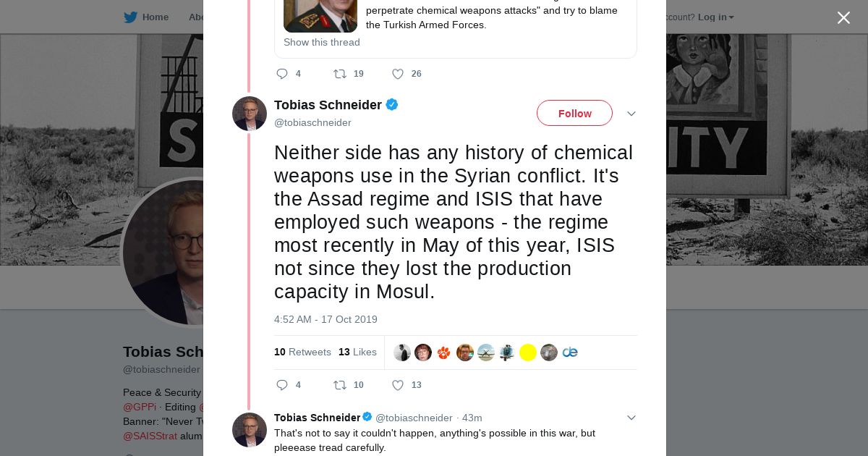This screenshot has height=456, width=868.
Task: Like the tweet with 26 likes
Action: tap(398, 74)
